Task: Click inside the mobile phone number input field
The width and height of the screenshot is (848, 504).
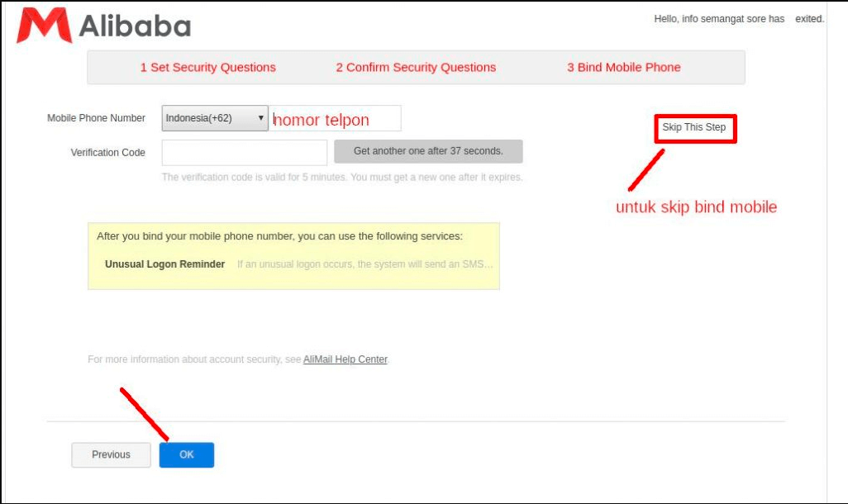Action: (x=335, y=118)
